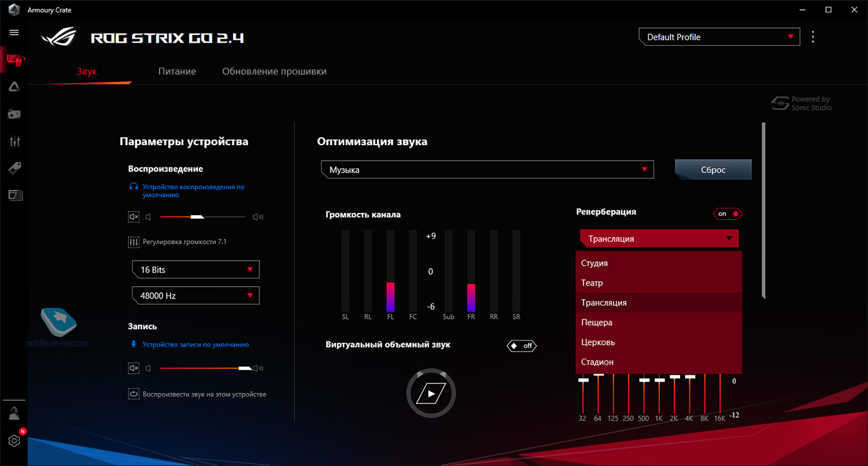The width and height of the screenshot is (868, 466).
Task: Click Устройство воспроизведения по умолчанию link
Action: point(193,190)
